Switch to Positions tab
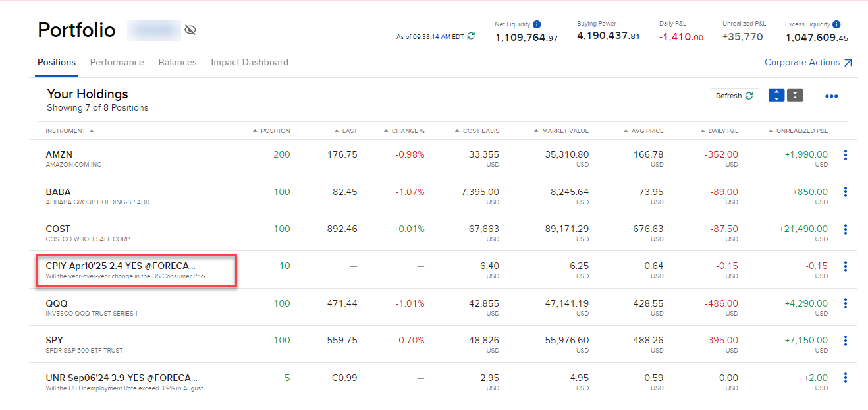The height and width of the screenshot is (410, 868). coord(57,63)
